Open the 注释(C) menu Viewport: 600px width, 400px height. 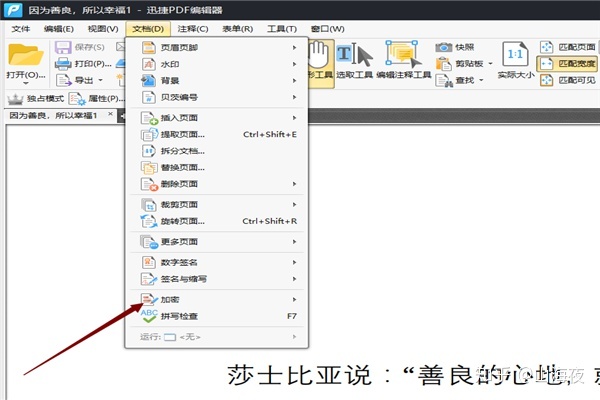(x=193, y=29)
